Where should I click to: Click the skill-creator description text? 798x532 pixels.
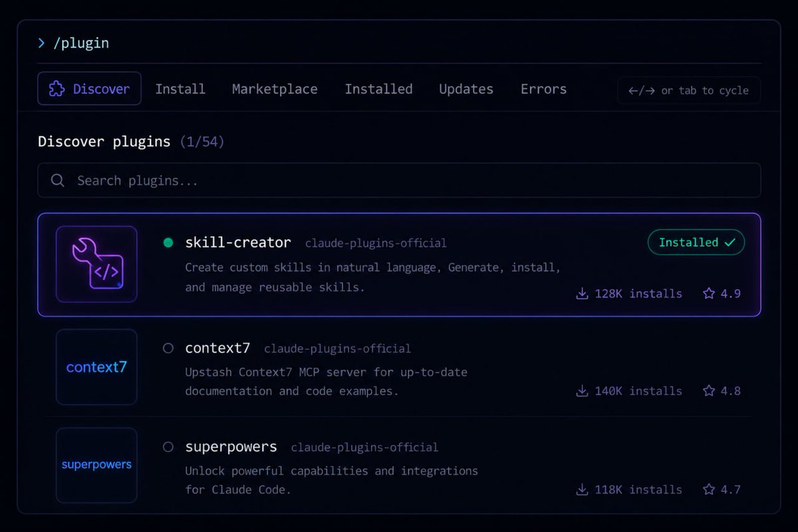tap(372, 277)
